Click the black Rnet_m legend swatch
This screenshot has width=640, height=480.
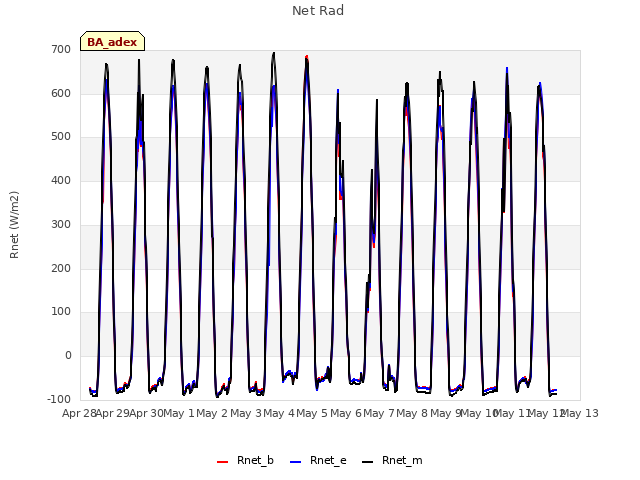point(367,462)
